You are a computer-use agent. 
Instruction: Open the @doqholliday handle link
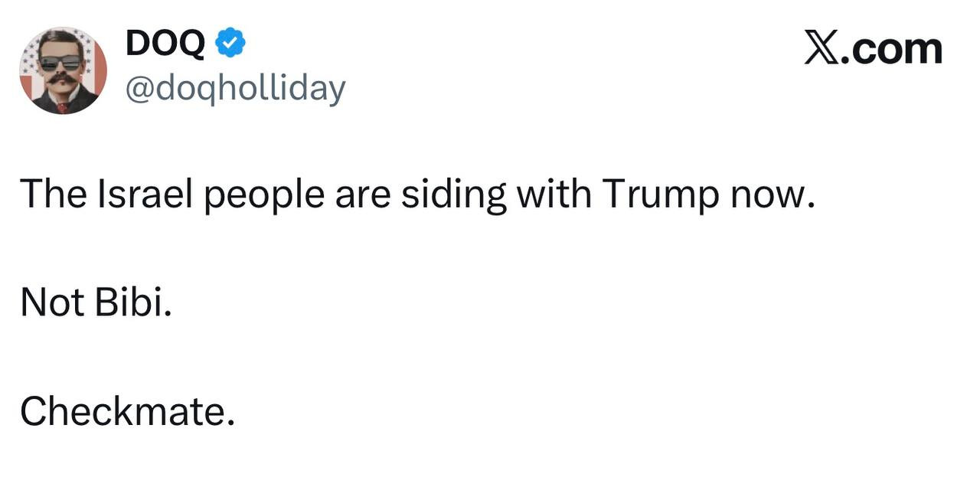(235, 89)
